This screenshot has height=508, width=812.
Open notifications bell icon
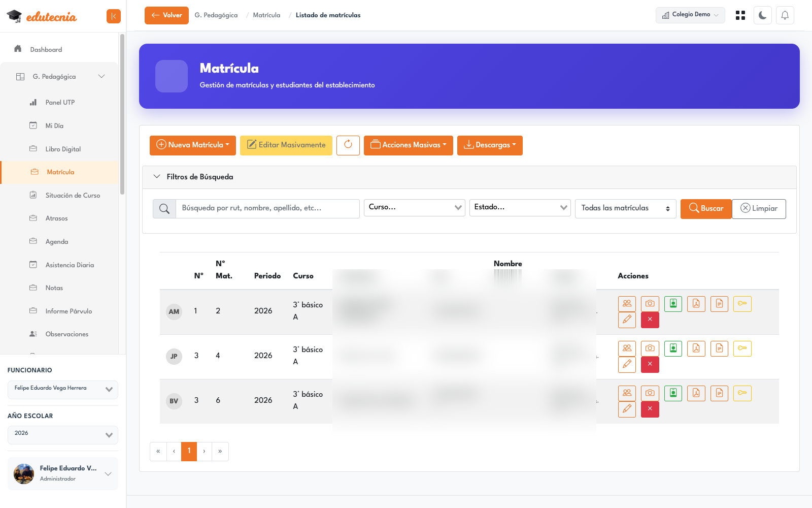(x=785, y=15)
